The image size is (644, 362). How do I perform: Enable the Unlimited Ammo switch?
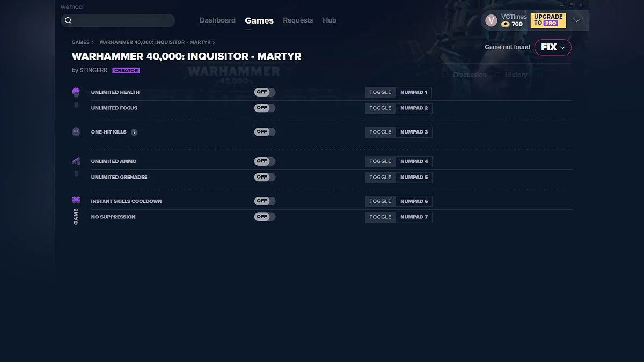click(x=265, y=161)
